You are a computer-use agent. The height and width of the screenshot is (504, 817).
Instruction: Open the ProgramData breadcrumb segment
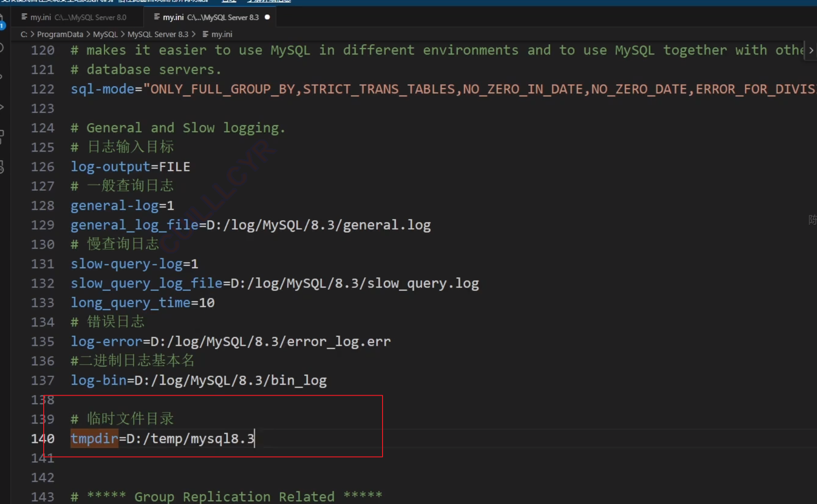[x=60, y=34]
